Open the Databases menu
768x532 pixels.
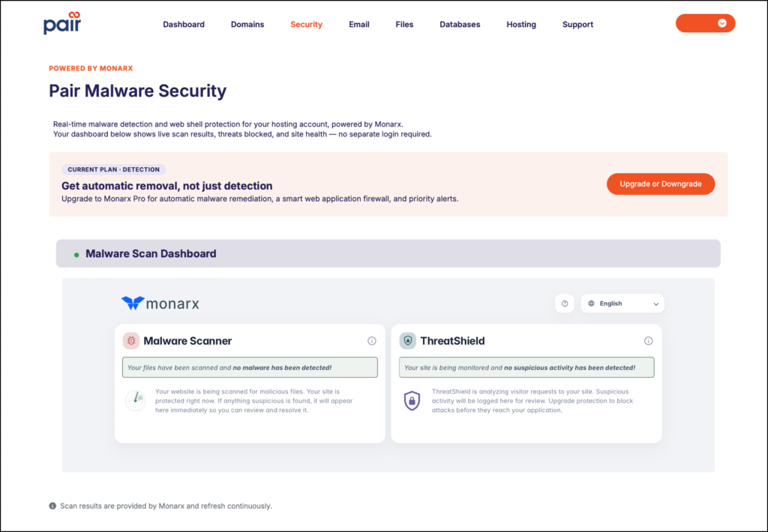tap(460, 25)
